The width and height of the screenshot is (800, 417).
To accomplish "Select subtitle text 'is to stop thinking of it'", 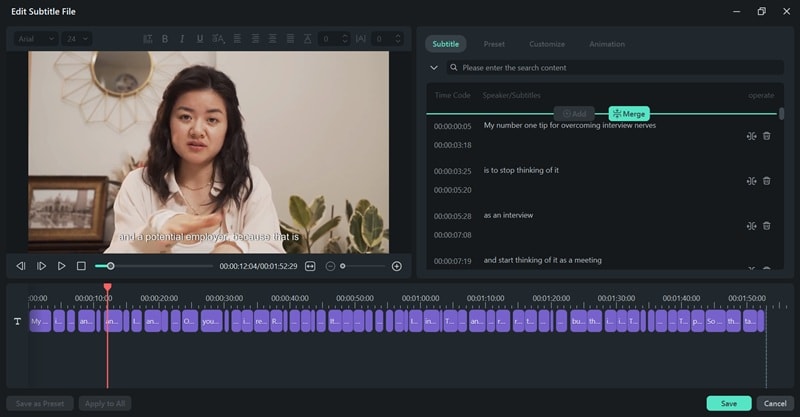I will (x=521, y=170).
